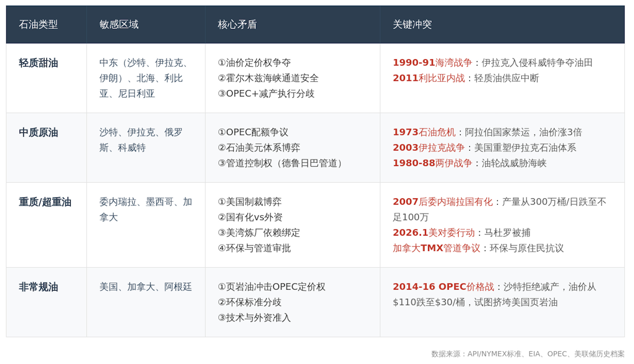Click the red 2026.1美对委行动 text
This screenshot has height=364, width=634.
pos(434,233)
